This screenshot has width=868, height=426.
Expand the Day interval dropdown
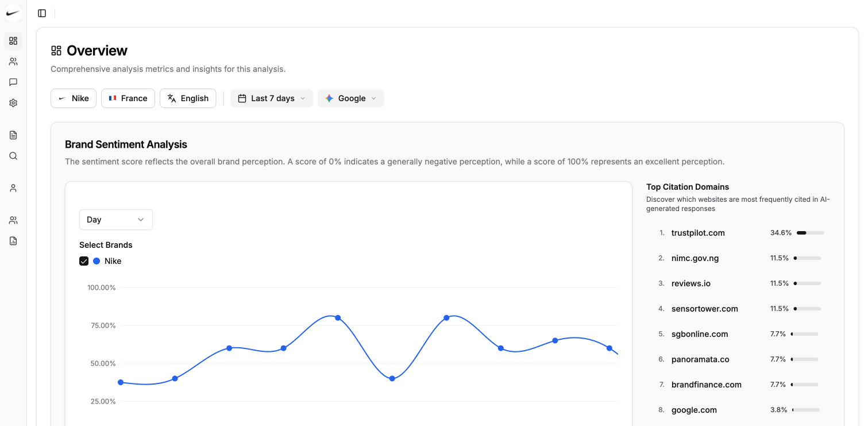click(115, 220)
